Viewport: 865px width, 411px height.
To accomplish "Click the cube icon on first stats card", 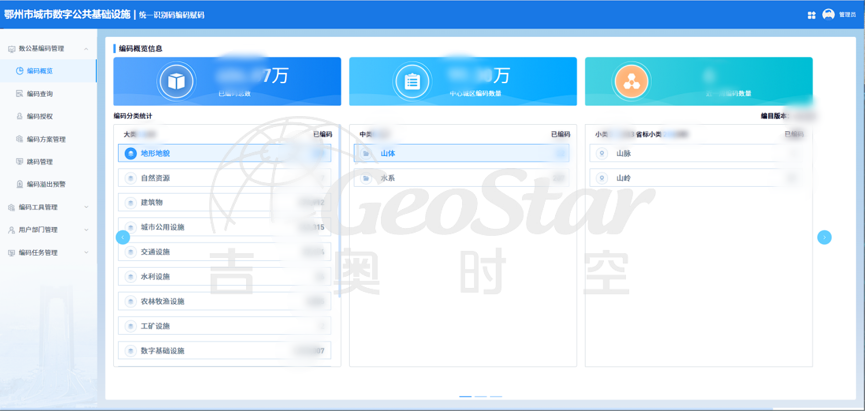I will pos(176,81).
